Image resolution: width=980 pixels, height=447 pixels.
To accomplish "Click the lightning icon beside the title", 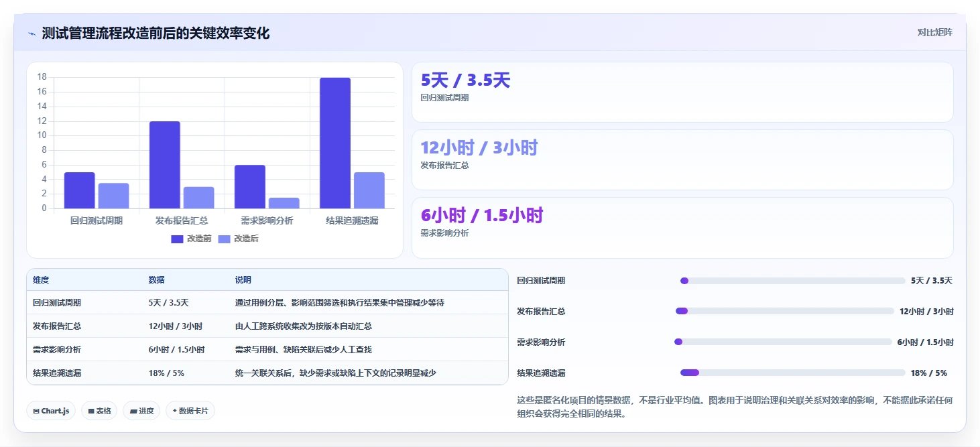I will (32, 34).
